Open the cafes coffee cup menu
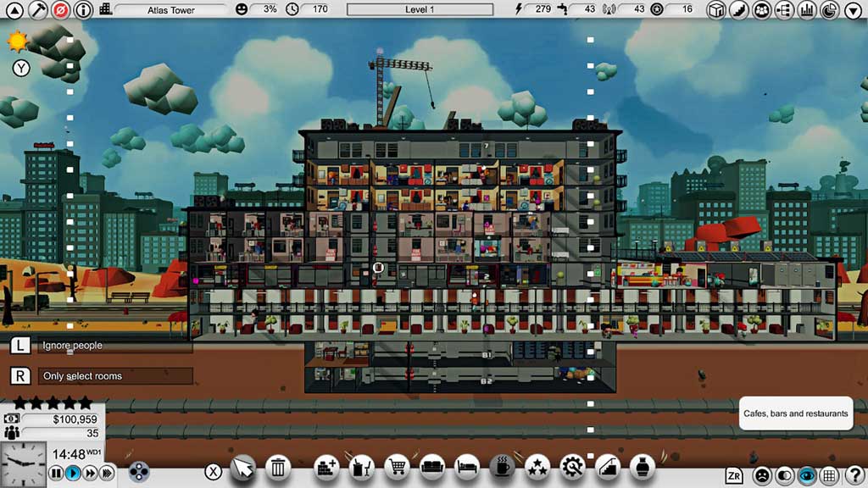Image resolution: width=868 pixels, height=488 pixels. [502, 468]
